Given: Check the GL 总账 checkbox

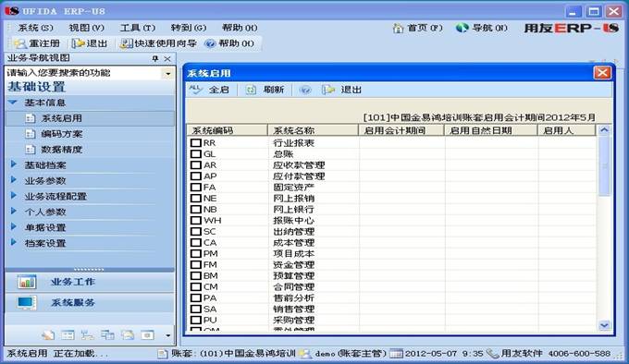Looking at the screenshot, I should [x=196, y=153].
